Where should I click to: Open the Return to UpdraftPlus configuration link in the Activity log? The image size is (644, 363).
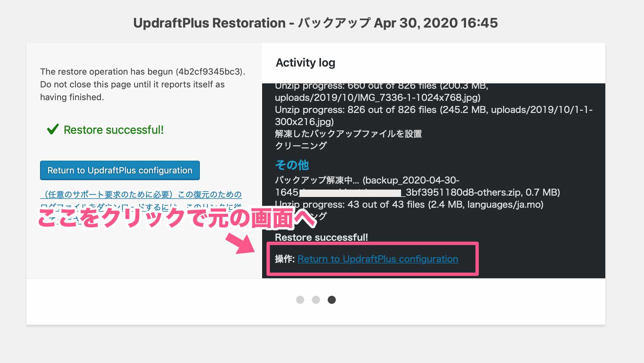pyautogui.click(x=378, y=259)
